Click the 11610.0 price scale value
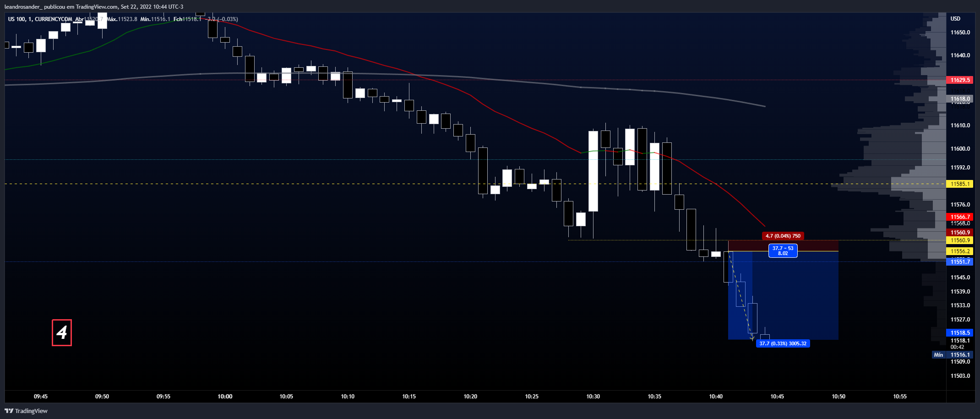This screenshot has height=419, width=980. pos(960,125)
